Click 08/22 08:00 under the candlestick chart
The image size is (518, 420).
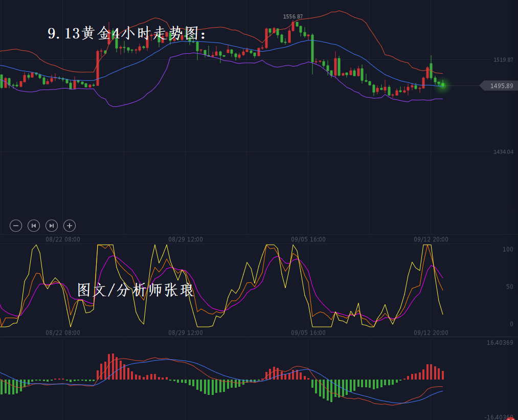tap(62, 239)
